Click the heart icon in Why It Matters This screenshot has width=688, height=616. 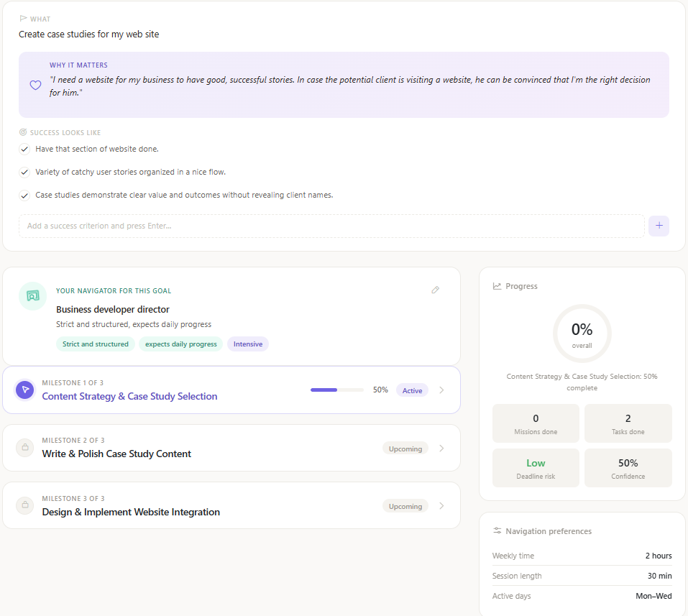[35, 85]
